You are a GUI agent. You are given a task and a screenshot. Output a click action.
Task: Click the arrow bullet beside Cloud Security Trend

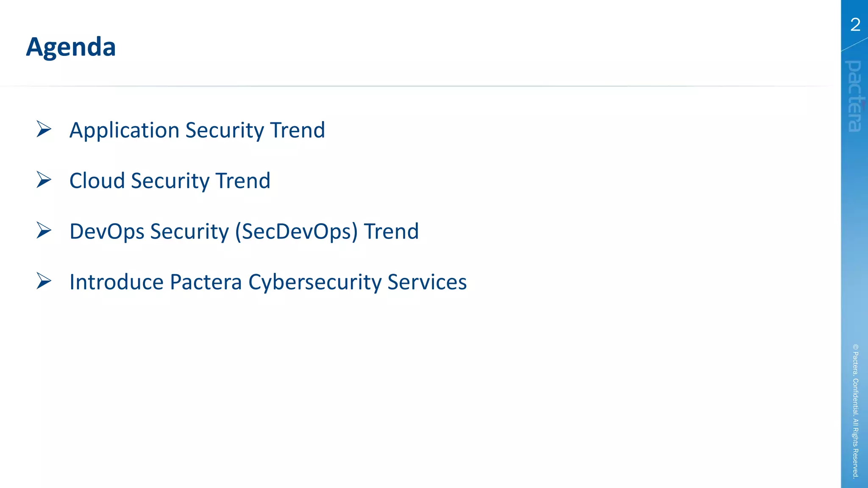point(44,180)
